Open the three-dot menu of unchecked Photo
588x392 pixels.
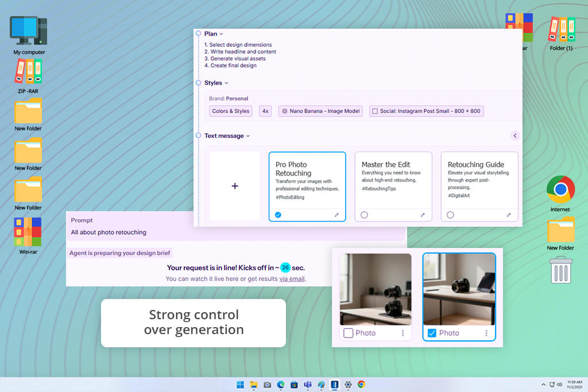coord(403,333)
